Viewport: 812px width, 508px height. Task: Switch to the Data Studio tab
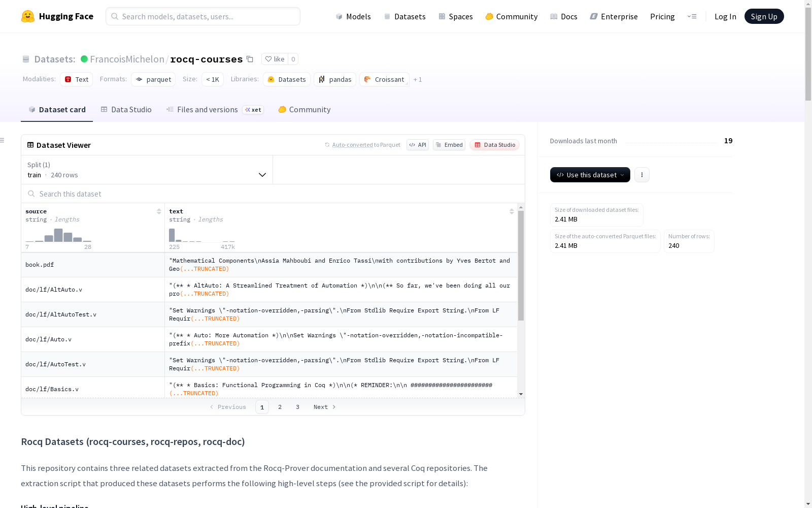click(126, 110)
